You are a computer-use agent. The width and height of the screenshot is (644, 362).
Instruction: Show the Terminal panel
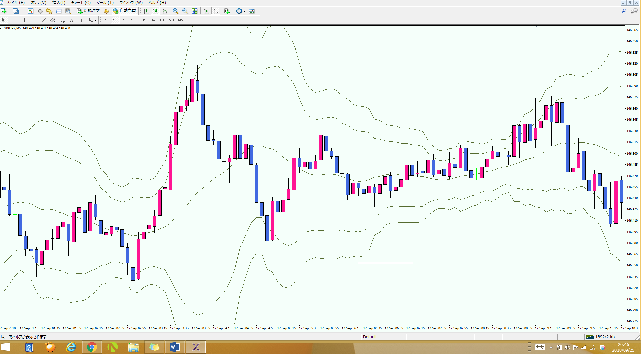coord(59,11)
